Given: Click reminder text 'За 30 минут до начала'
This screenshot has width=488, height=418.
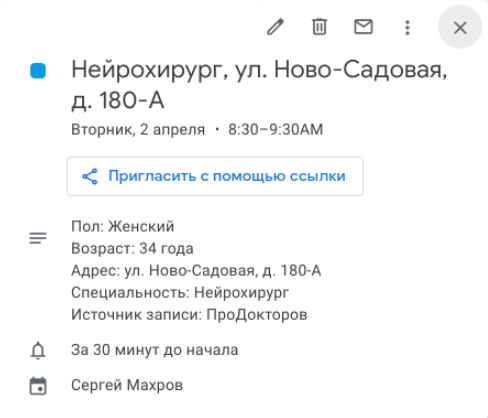Looking at the screenshot, I should (155, 350).
